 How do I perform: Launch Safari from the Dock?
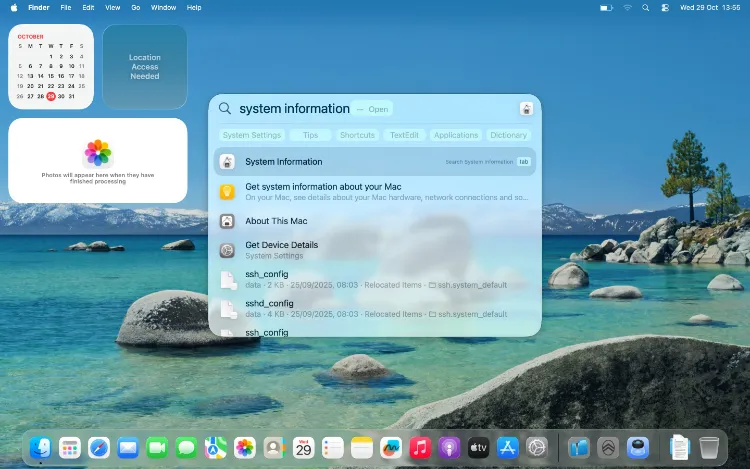click(x=99, y=448)
